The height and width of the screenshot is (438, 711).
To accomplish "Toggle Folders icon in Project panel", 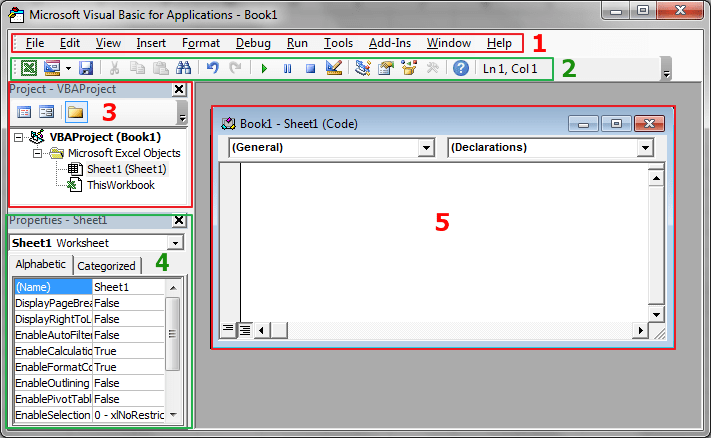I will pyautogui.click(x=76, y=112).
